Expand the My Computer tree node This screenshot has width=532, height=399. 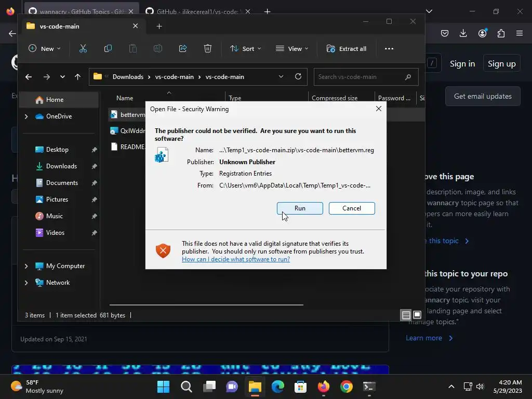[x=26, y=266]
